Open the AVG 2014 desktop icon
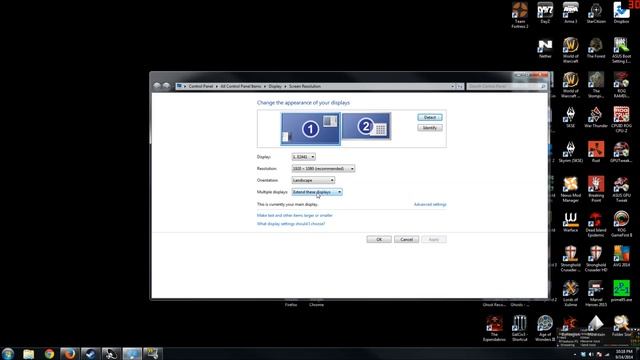 [x=621, y=257]
